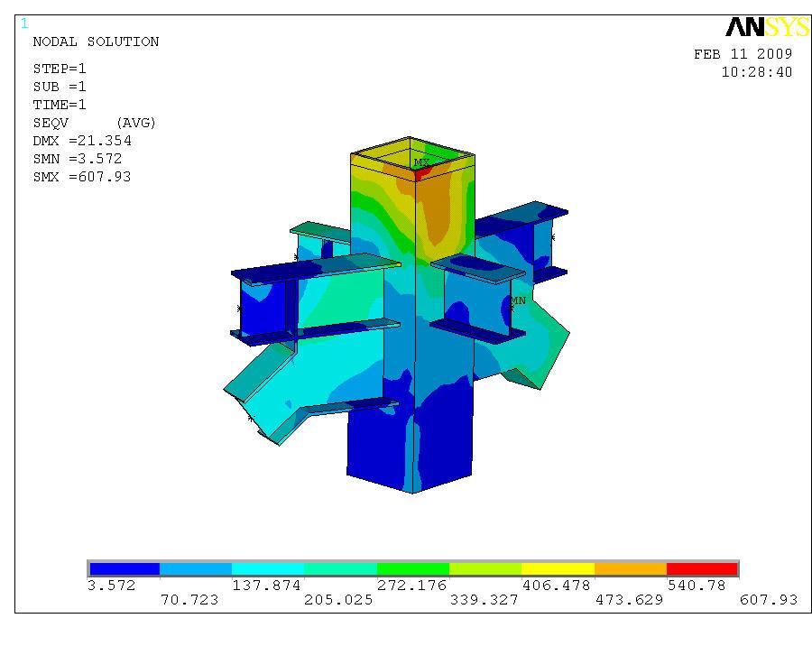Screen dimensions: 812x646
Task: Click the legend value '3.572'
Action: (x=111, y=586)
